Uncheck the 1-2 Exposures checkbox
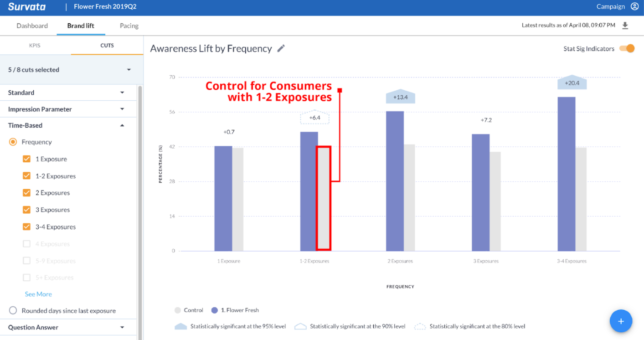This screenshot has height=340, width=644. (x=26, y=176)
